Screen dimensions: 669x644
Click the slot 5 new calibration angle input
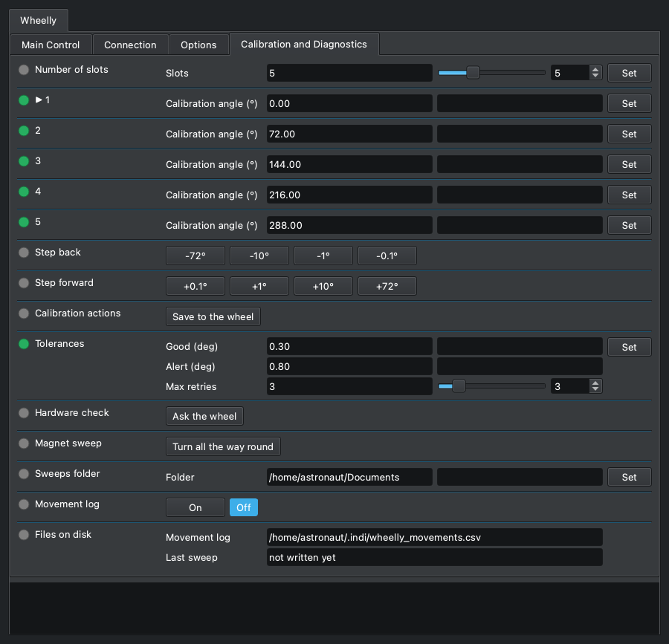click(520, 226)
